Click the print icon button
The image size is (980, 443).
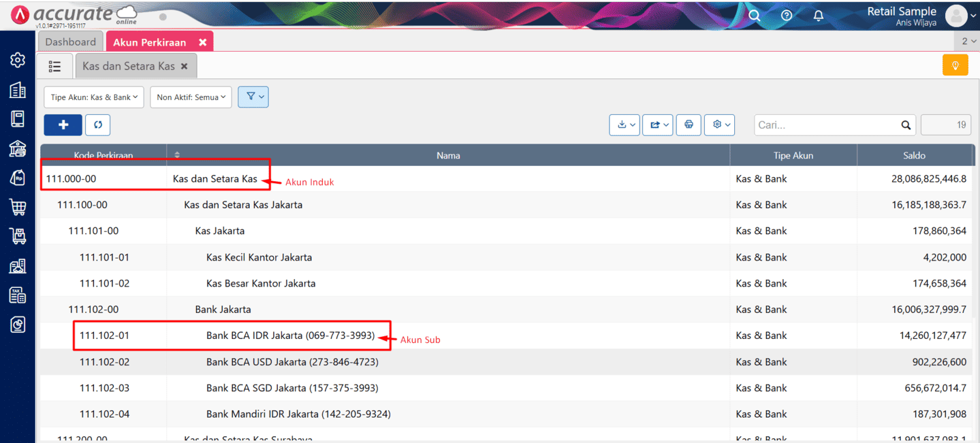689,125
